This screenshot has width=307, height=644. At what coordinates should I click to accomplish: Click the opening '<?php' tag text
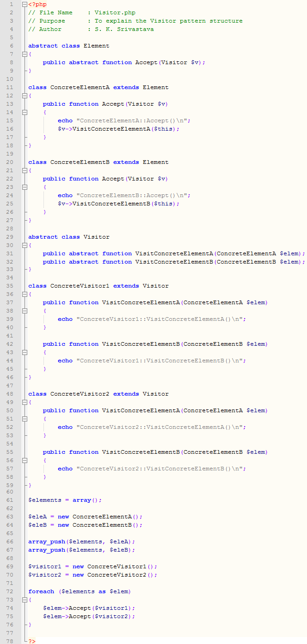coord(37,4)
